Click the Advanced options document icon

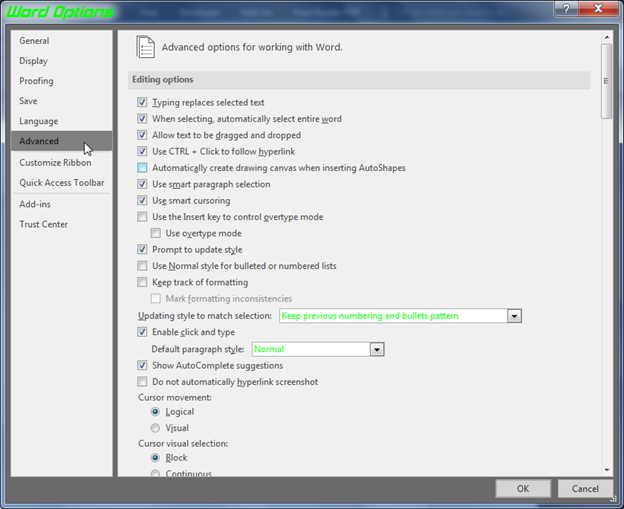(145, 47)
